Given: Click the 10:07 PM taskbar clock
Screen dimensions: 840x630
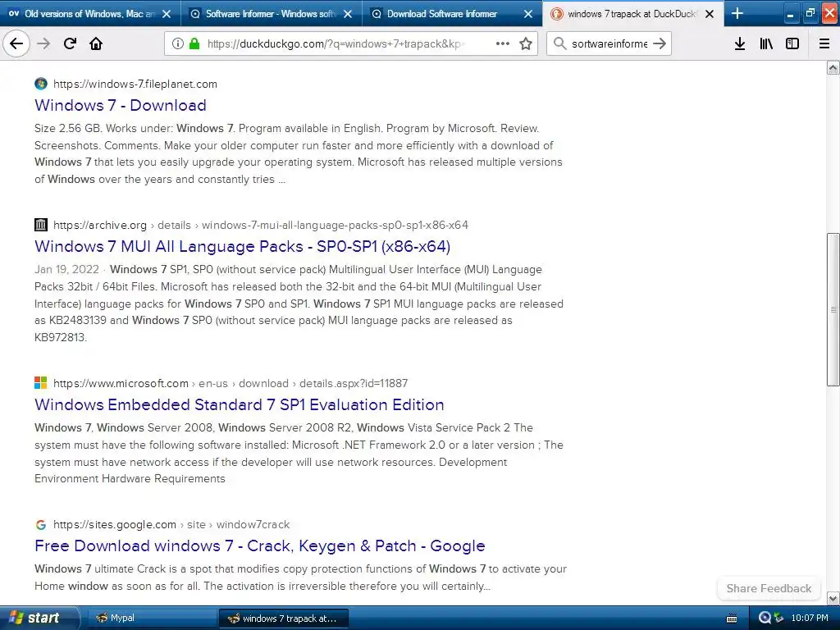Looking at the screenshot, I should coord(810,619).
